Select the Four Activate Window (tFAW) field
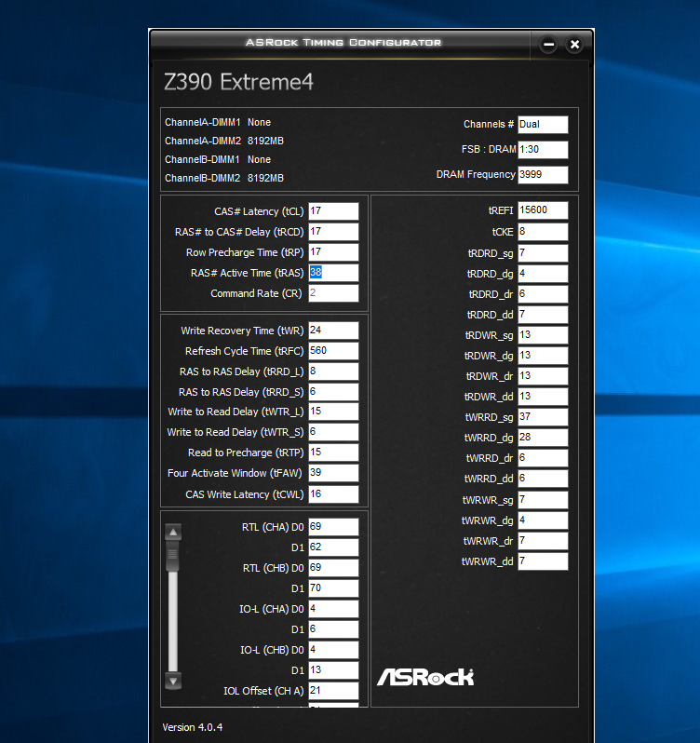Image resolution: width=700 pixels, height=743 pixels. (333, 472)
